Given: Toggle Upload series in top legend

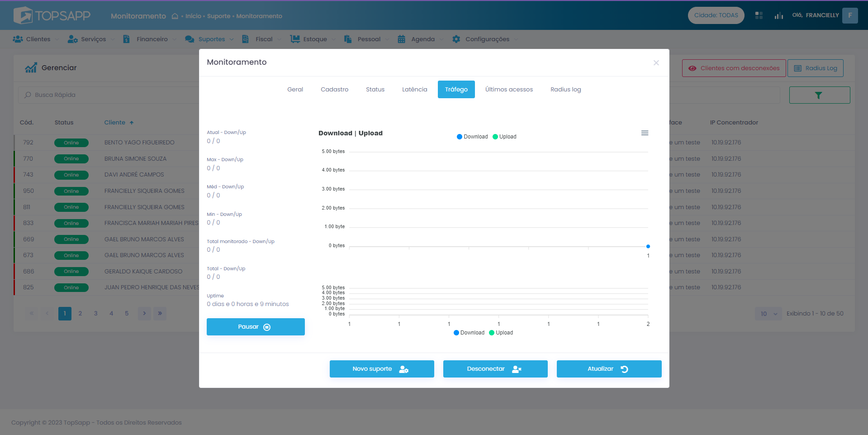Looking at the screenshot, I should pos(504,137).
